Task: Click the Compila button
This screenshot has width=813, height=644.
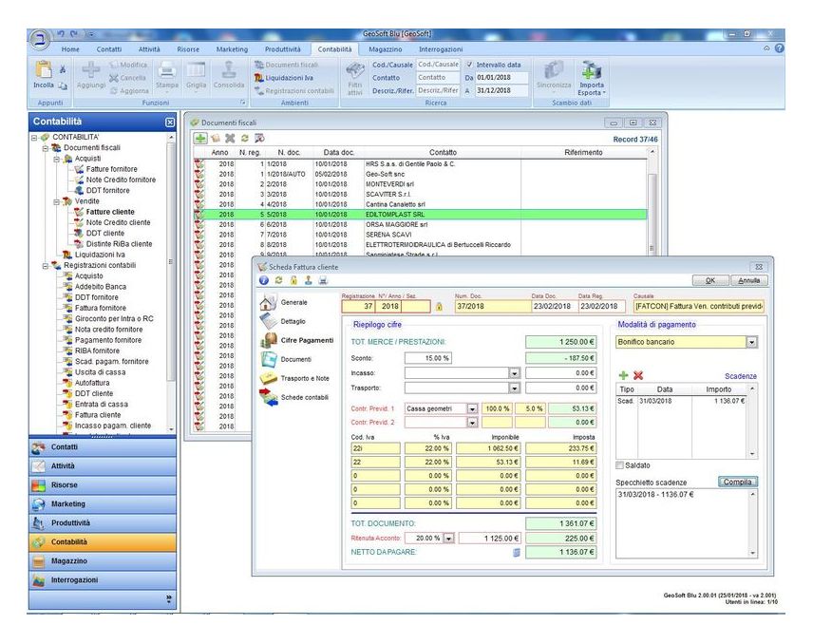Action: (x=738, y=483)
